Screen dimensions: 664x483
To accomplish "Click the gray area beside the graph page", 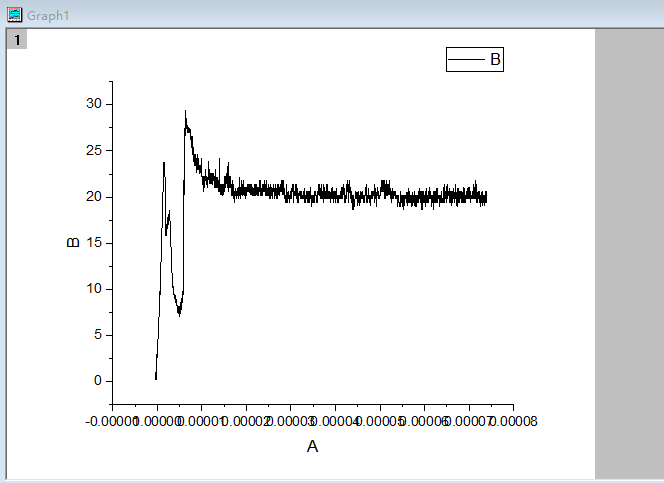I will coord(628,250).
